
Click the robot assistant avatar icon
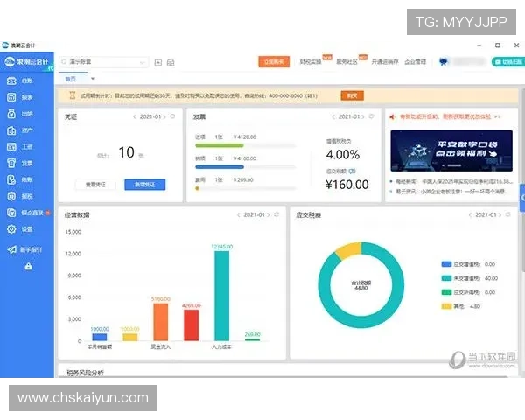tap(444, 61)
